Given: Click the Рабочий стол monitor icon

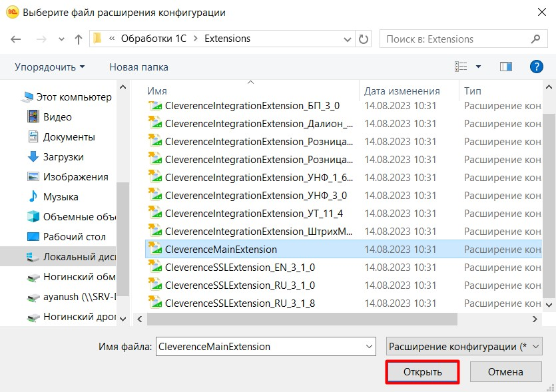Looking at the screenshot, I should (x=33, y=236).
